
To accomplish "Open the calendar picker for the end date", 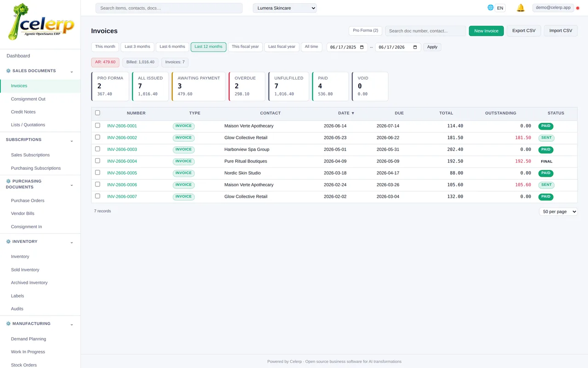I will point(415,47).
